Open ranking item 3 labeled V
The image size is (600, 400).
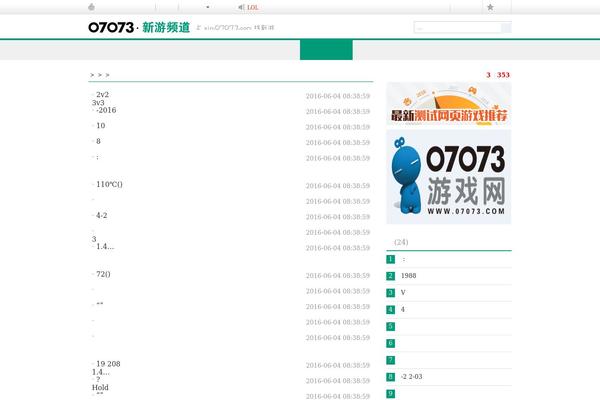tap(403, 292)
